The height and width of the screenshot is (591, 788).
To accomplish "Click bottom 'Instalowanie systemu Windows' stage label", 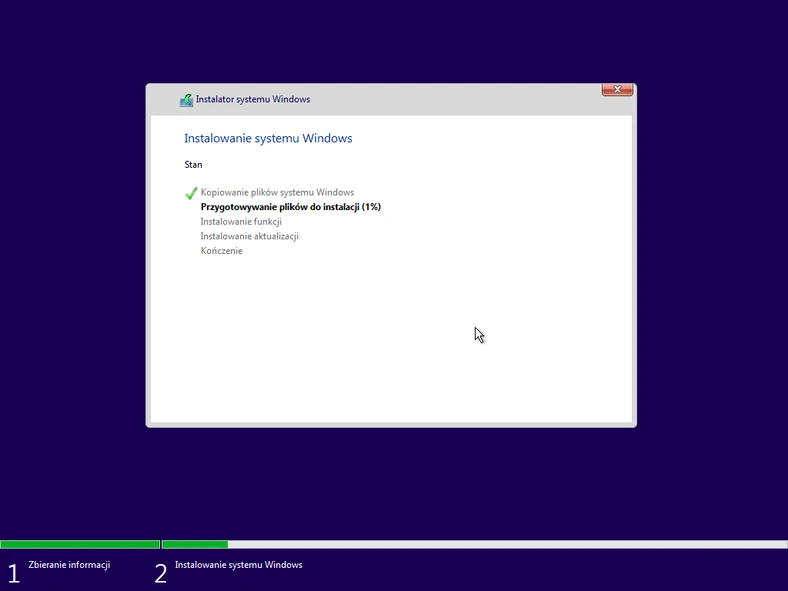I will click(x=239, y=565).
